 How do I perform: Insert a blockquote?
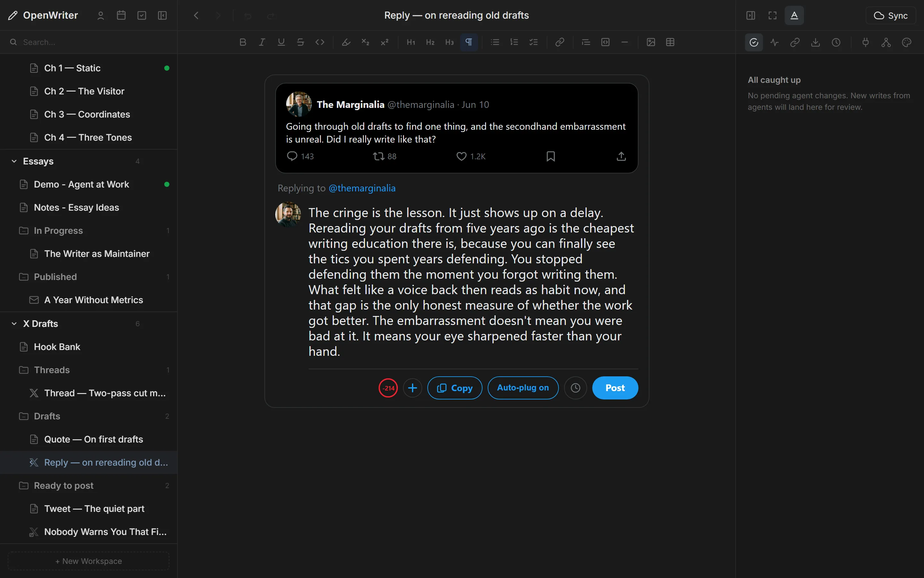pyautogui.click(x=586, y=42)
